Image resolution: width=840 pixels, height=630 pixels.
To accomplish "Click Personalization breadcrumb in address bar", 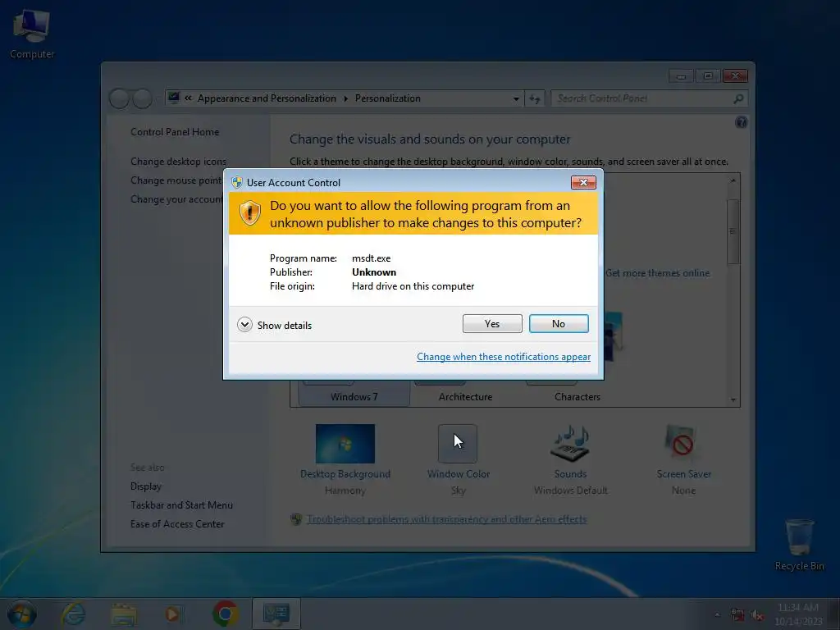I will 388,98.
